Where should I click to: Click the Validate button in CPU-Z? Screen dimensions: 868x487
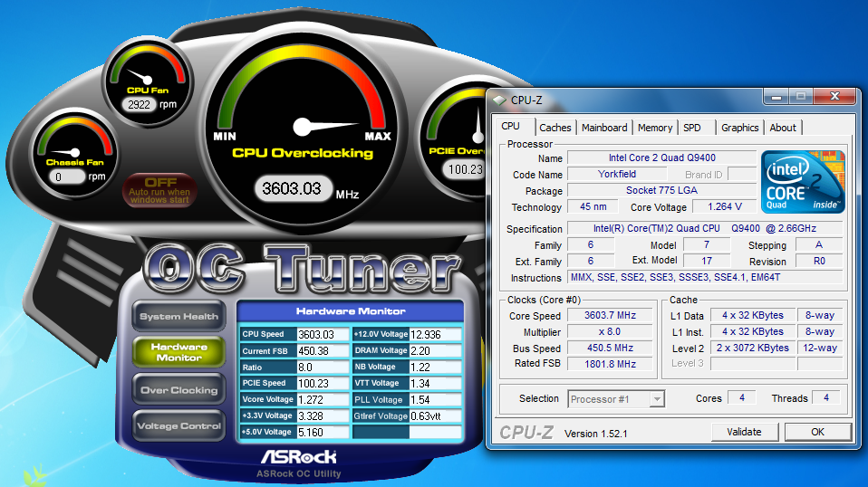pyautogui.click(x=744, y=432)
